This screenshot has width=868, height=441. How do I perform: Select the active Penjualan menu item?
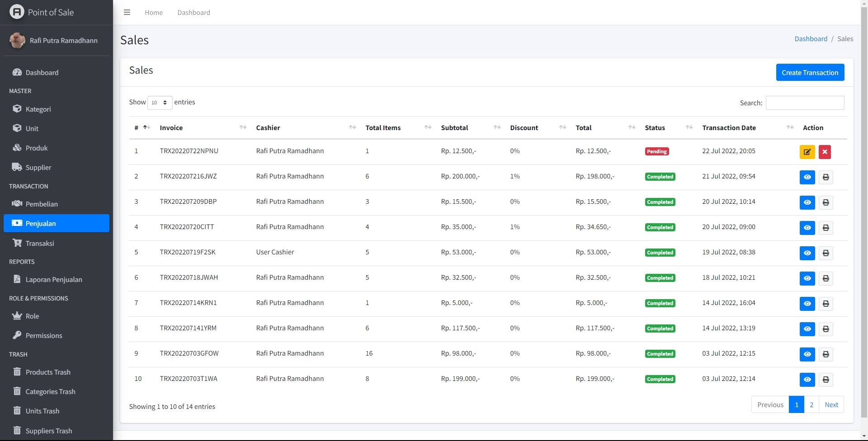click(x=57, y=223)
